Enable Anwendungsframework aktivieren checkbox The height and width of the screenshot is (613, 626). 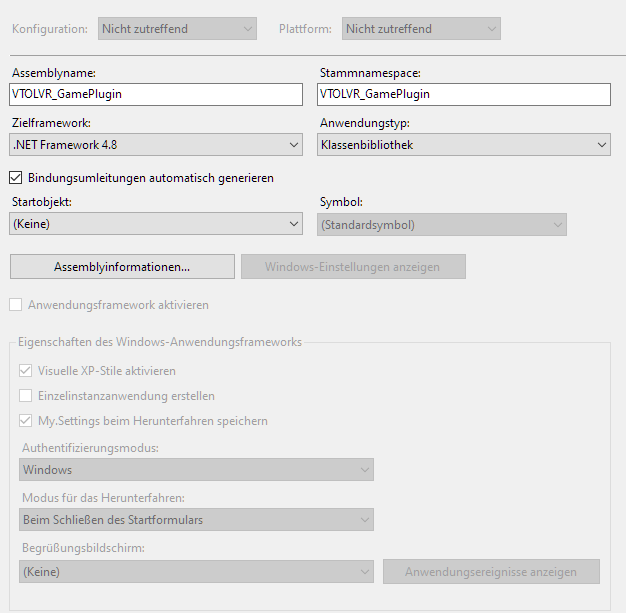[16, 305]
